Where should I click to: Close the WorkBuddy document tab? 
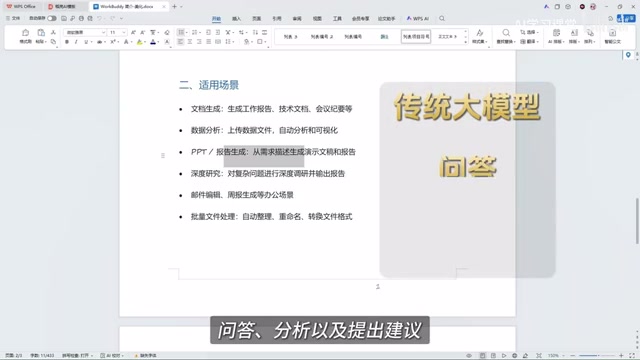tap(164, 7)
